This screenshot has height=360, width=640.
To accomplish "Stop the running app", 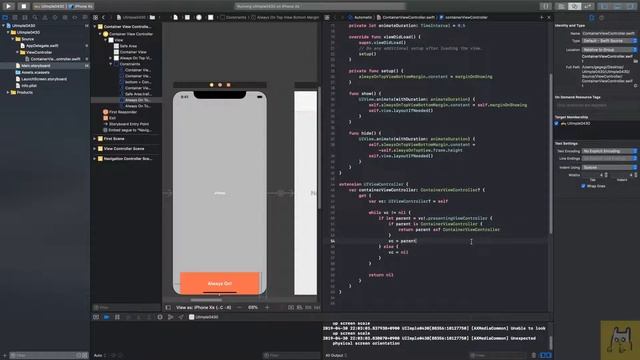I will (x=23, y=6).
